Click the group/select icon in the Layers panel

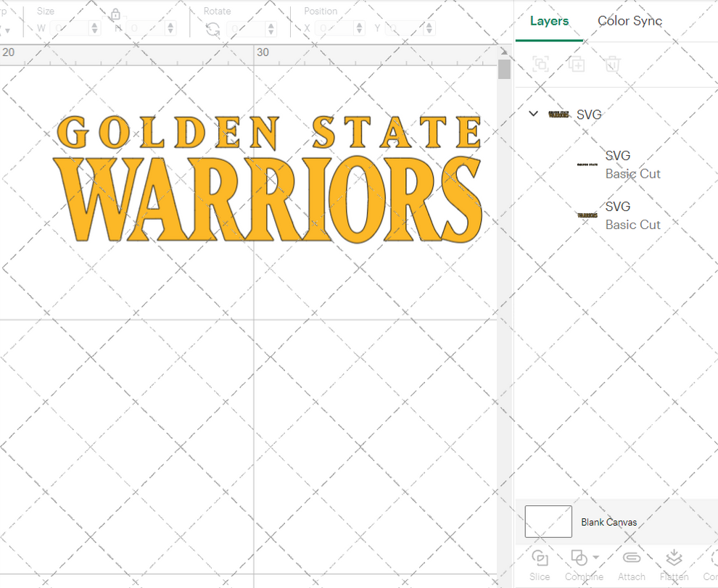[541, 64]
